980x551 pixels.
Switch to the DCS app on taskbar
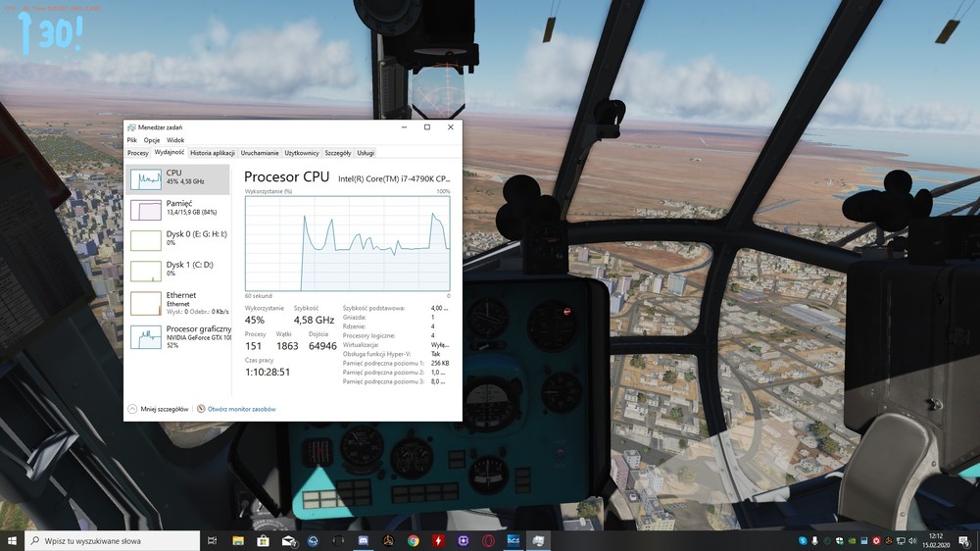514,540
